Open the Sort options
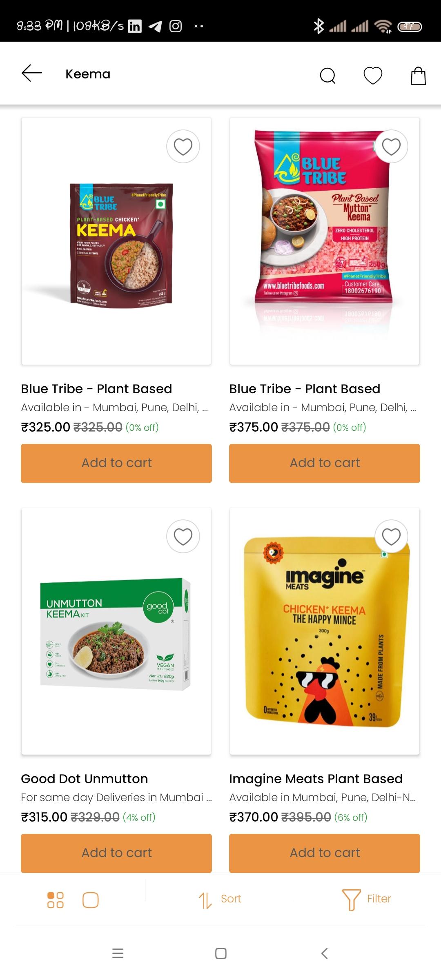This screenshot has width=441, height=980. (220, 899)
